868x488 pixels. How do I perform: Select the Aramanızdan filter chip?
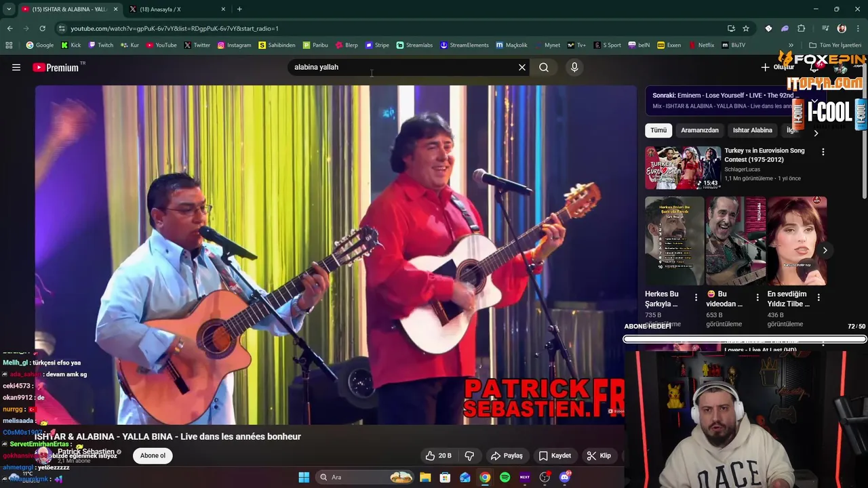point(700,130)
